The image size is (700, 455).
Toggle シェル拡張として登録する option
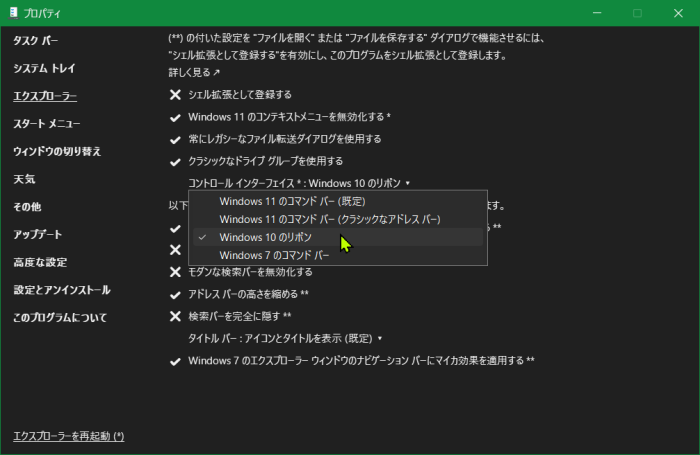click(239, 95)
